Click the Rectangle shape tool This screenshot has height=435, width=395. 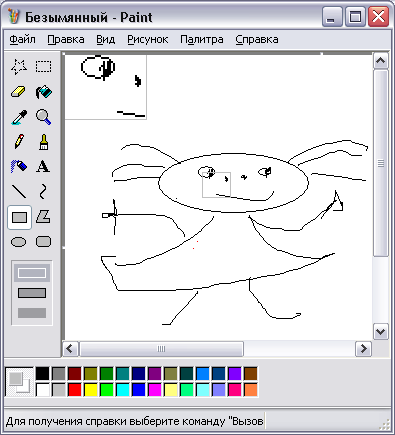(19, 217)
